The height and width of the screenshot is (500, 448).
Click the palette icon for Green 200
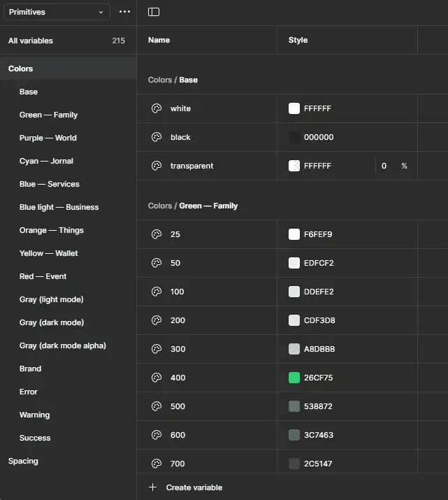tap(157, 320)
